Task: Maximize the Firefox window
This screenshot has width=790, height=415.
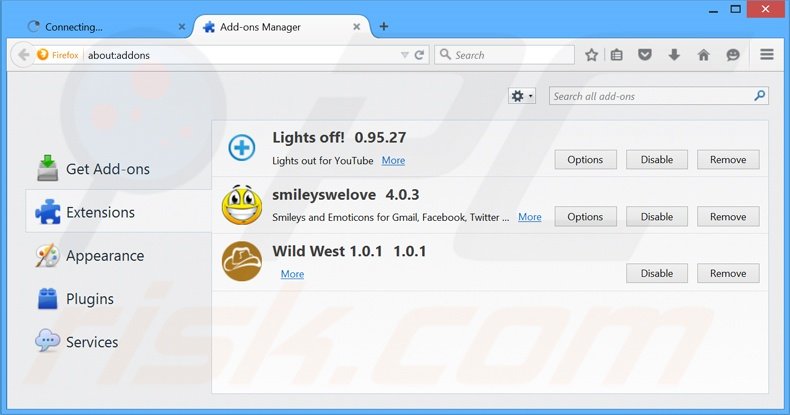Action: [x=736, y=9]
